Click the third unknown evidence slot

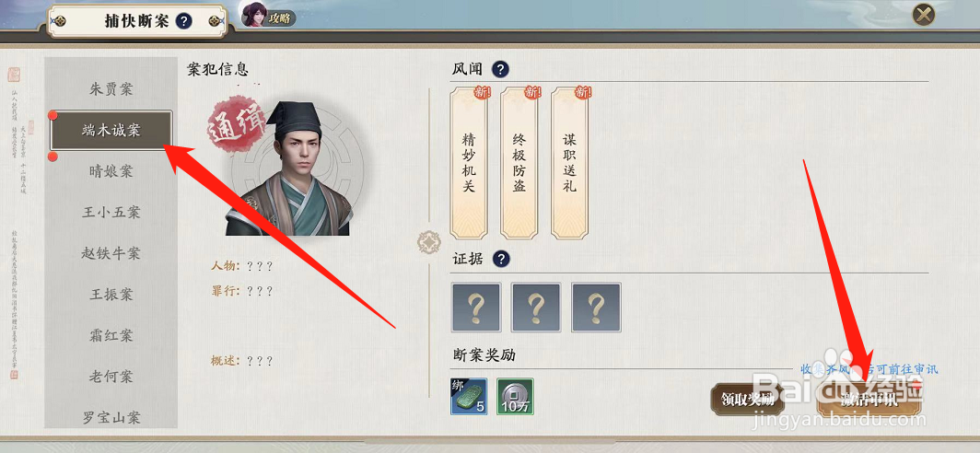[596, 307]
